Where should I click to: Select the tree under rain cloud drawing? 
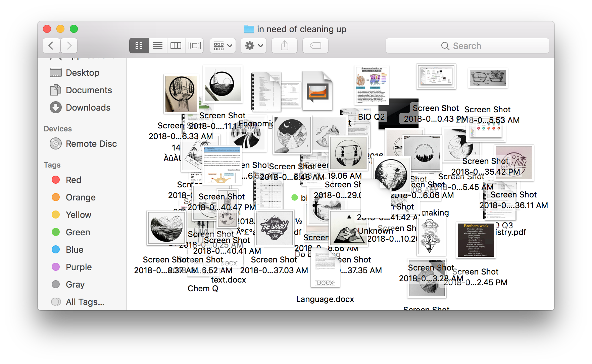coord(431,236)
